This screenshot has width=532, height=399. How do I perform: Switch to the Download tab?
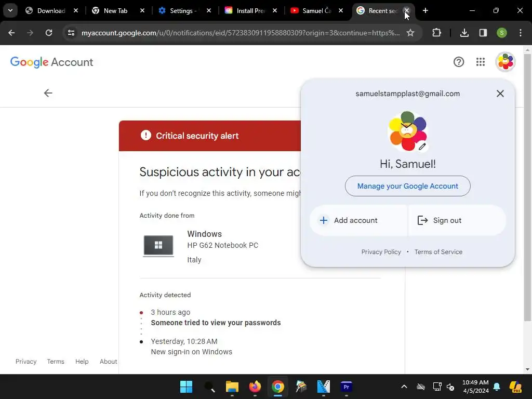tap(51, 10)
